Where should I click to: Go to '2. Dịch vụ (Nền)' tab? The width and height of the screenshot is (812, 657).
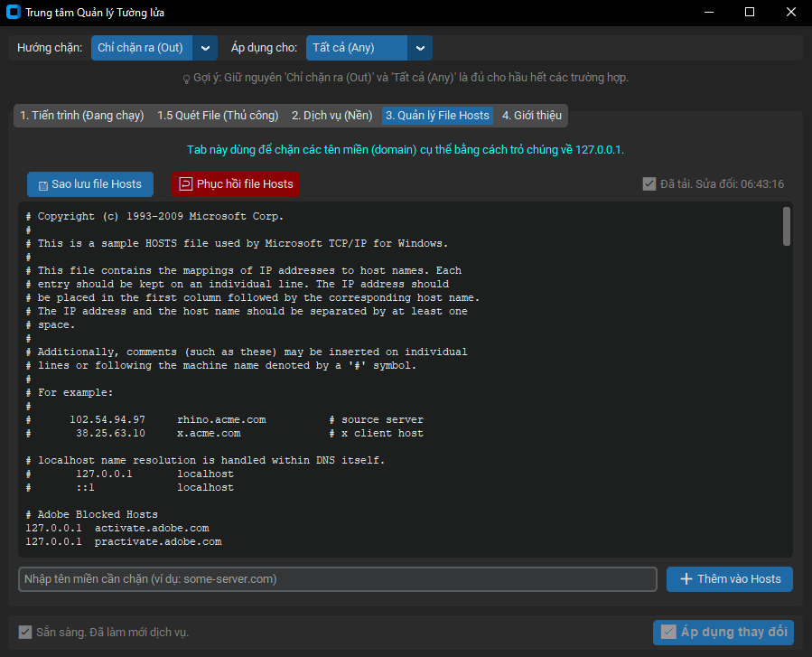coord(331,116)
